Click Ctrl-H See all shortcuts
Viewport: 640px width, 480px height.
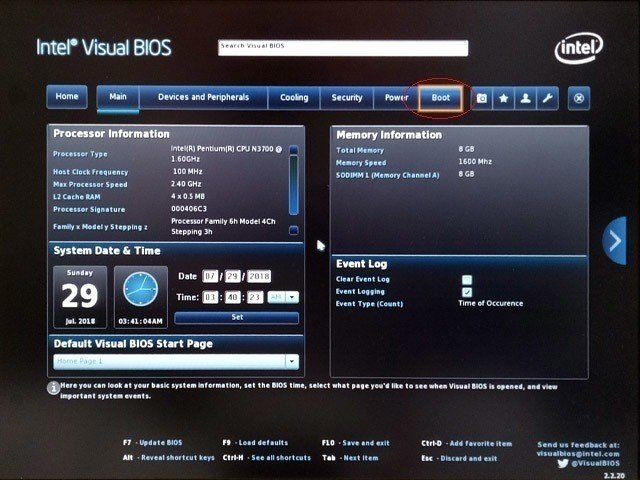[x=267, y=458]
